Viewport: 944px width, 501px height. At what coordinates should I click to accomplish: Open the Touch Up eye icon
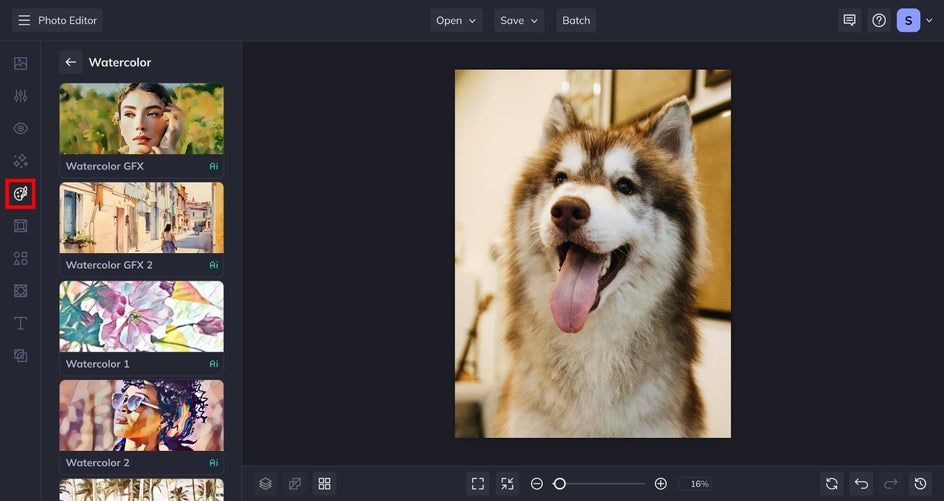pos(20,128)
